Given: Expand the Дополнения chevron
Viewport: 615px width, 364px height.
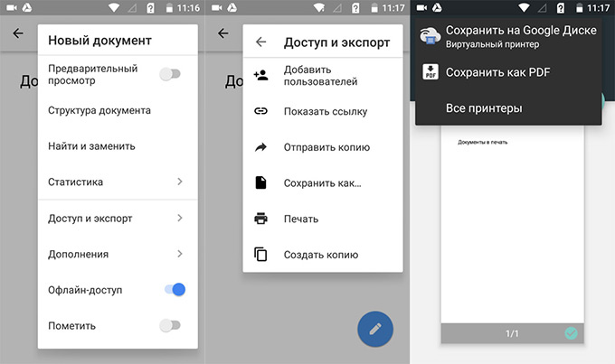Looking at the screenshot, I should (180, 254).
